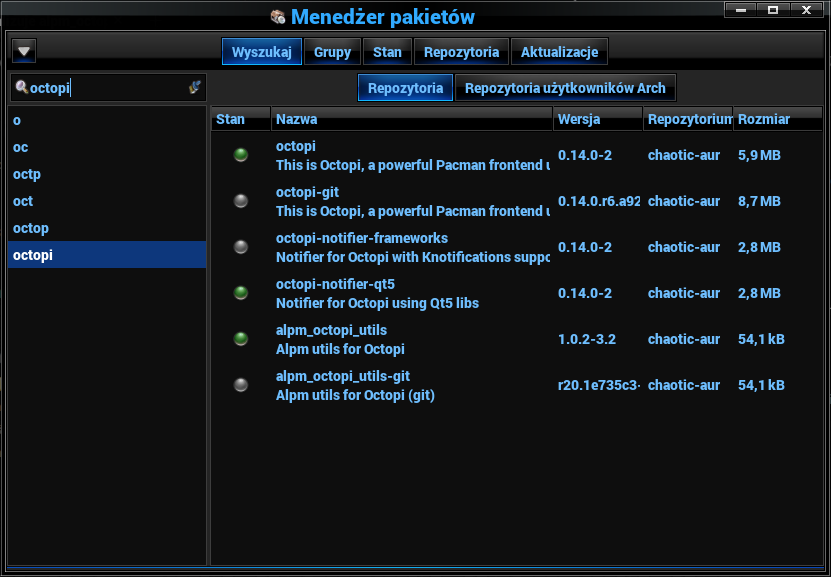This screenshot has width=831, height=577.
Task: Open the dropdown arrow menu button
Action: point(24,51)
